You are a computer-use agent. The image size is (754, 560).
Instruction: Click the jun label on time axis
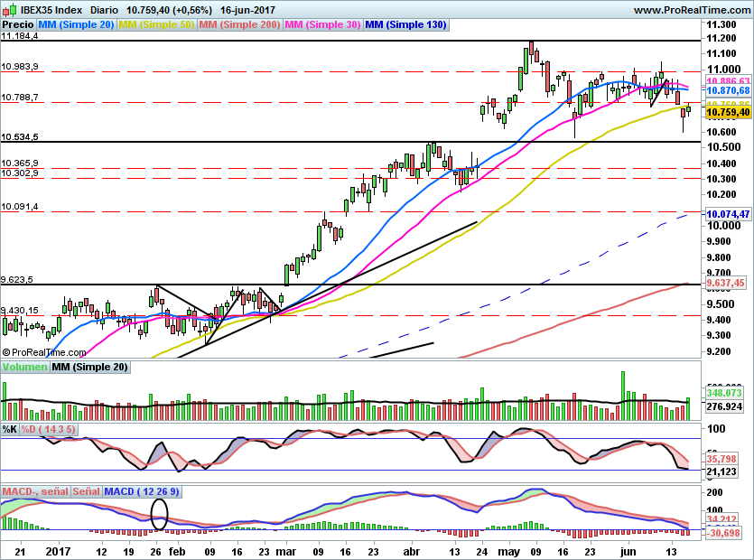pos(628,551)
